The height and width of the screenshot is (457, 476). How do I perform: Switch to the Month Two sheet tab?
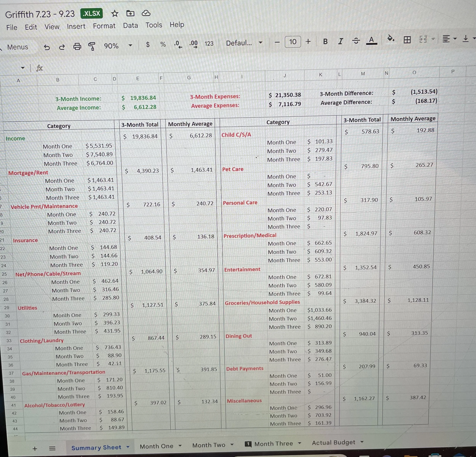(x=209, y=445)
